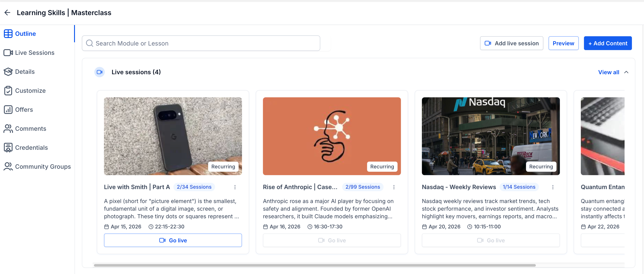644x274 pixels.
Task: Click the back arrow next to Learning Skills
Action: [x=7, y=13]
